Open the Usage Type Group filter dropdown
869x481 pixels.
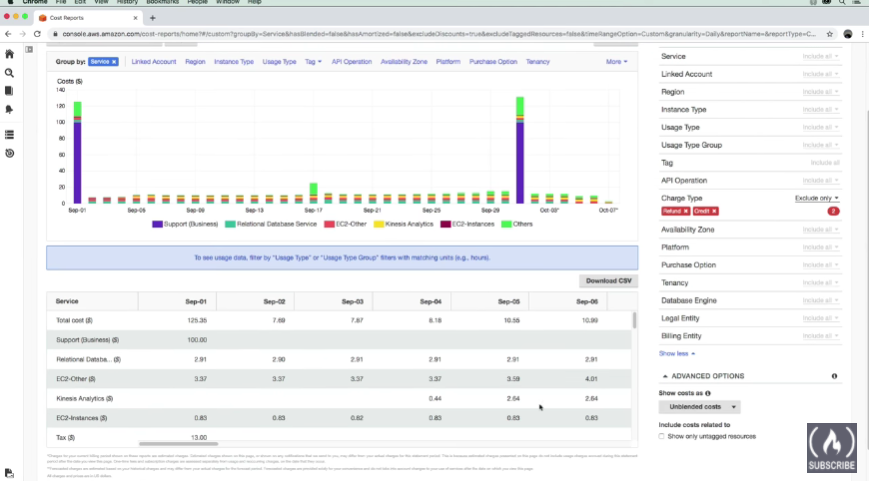(x=820, y=145)
